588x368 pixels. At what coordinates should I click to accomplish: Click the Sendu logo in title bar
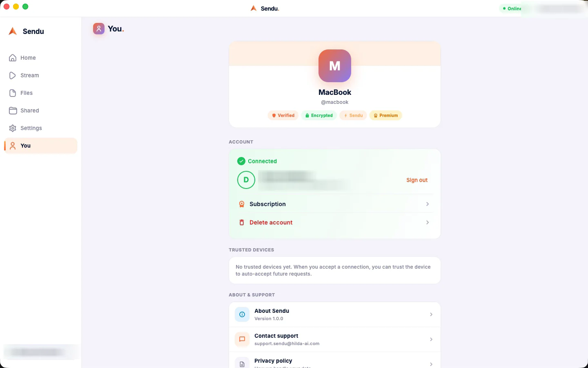[x=254, y=8]
